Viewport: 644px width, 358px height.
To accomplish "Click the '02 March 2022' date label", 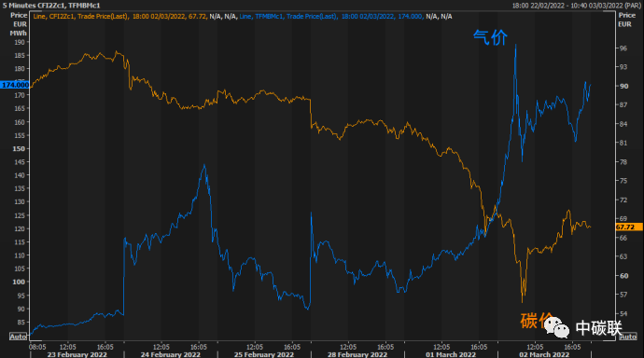I will (x=544, y=354).
